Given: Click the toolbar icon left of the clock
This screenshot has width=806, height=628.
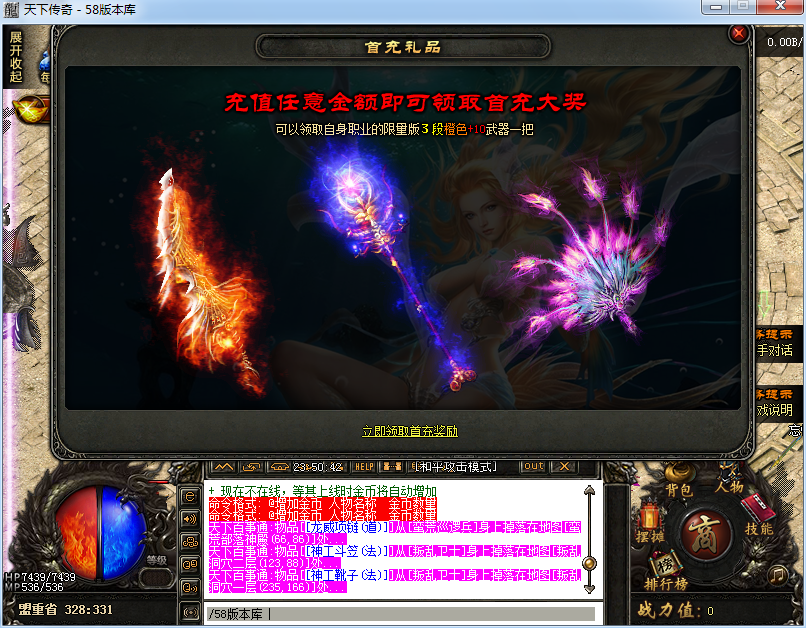Looking at the screenshot, I should coord(279,467).
